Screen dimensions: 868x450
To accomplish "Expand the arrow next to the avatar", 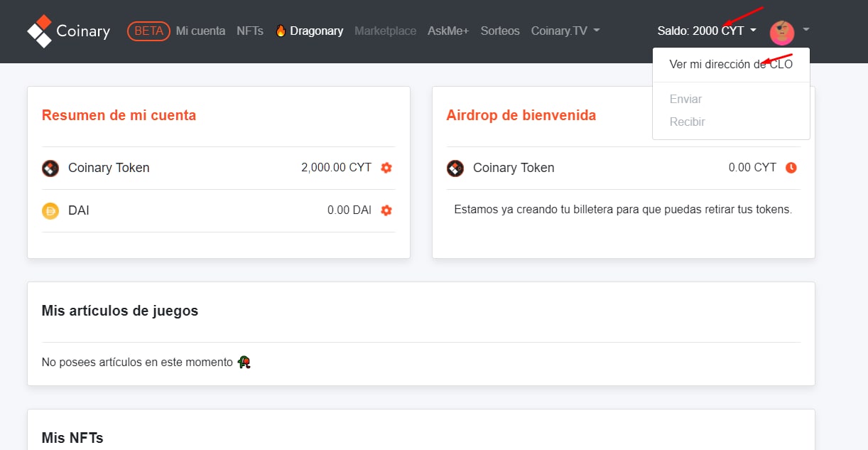I will pyautogui.click(x=805, y=30).
